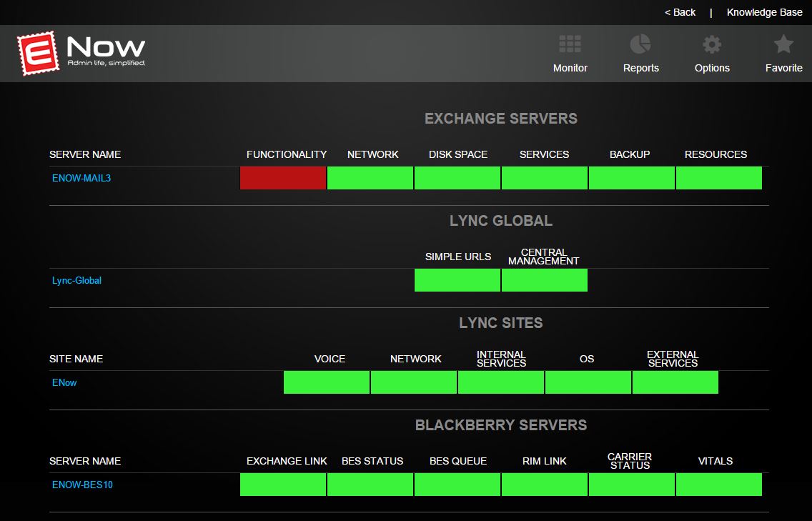
Task: Click the RESOURCES column header
Action: [x=716, y=154]
